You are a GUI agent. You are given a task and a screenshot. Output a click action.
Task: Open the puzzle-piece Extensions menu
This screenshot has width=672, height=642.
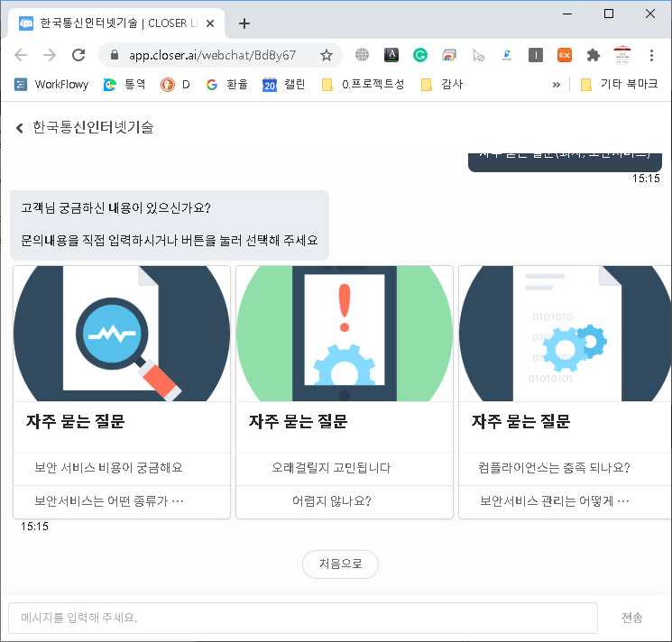tap(594, 55)
